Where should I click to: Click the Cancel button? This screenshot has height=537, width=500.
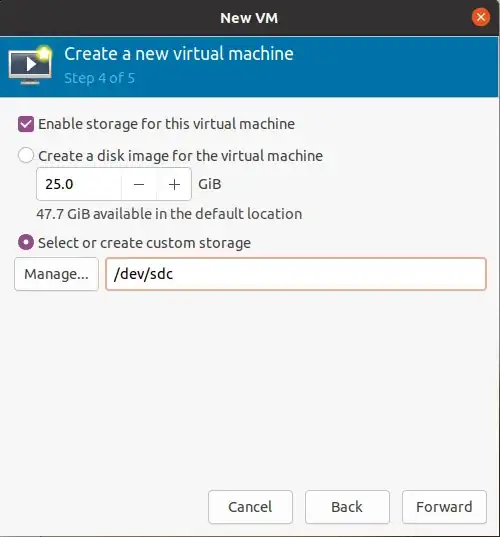(250, 507)
